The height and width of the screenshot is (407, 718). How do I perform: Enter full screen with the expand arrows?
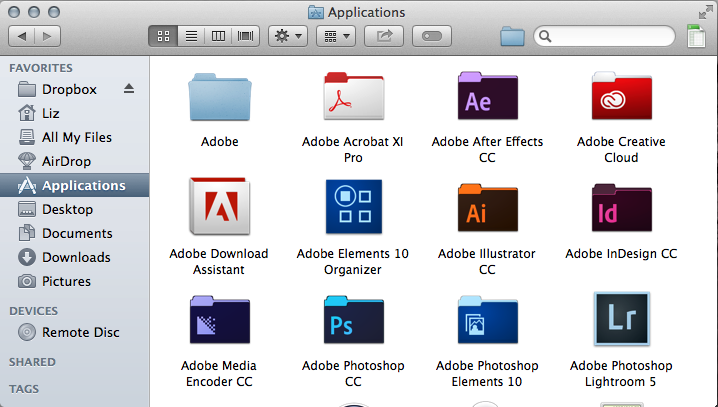[x=705, y=12]
